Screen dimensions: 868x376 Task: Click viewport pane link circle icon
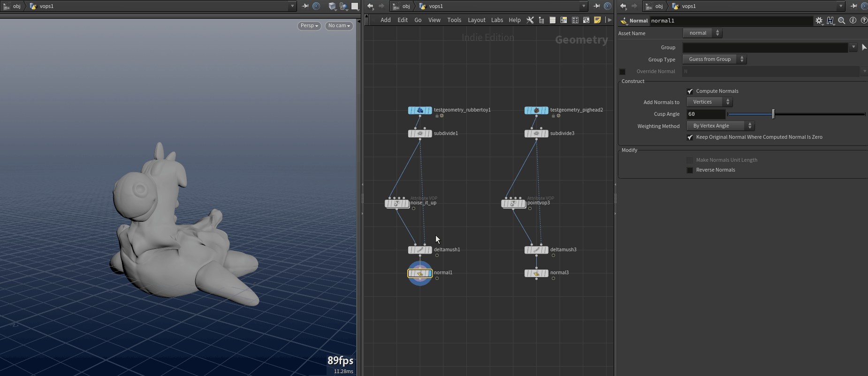click(316, 6)
